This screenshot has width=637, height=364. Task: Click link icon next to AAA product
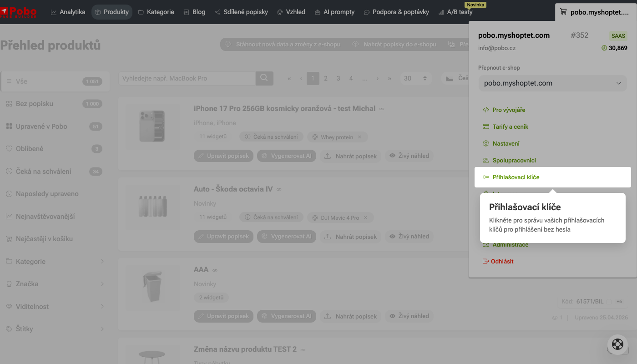pyautogui.click(x=215, y=270)
